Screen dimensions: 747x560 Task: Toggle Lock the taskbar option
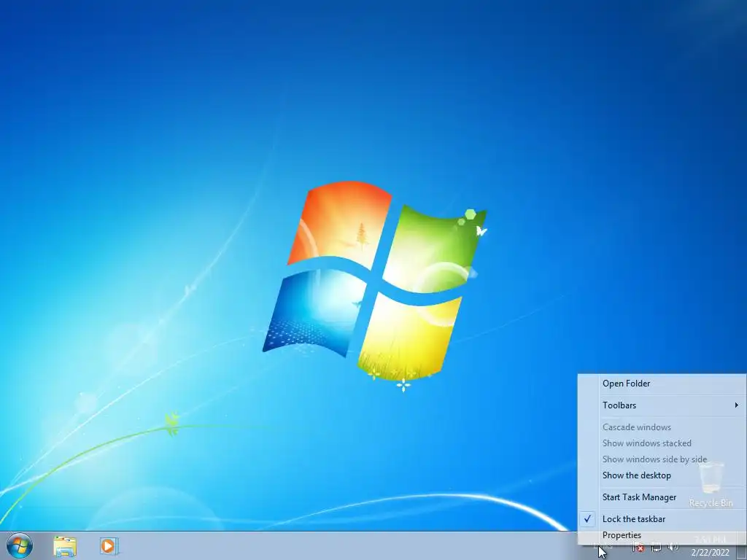662,519
